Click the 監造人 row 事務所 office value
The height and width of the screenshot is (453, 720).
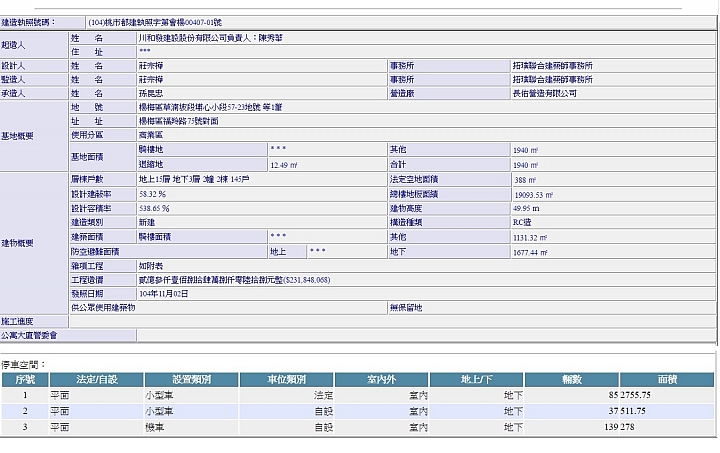pyautogui.click(x=553, y=79)
